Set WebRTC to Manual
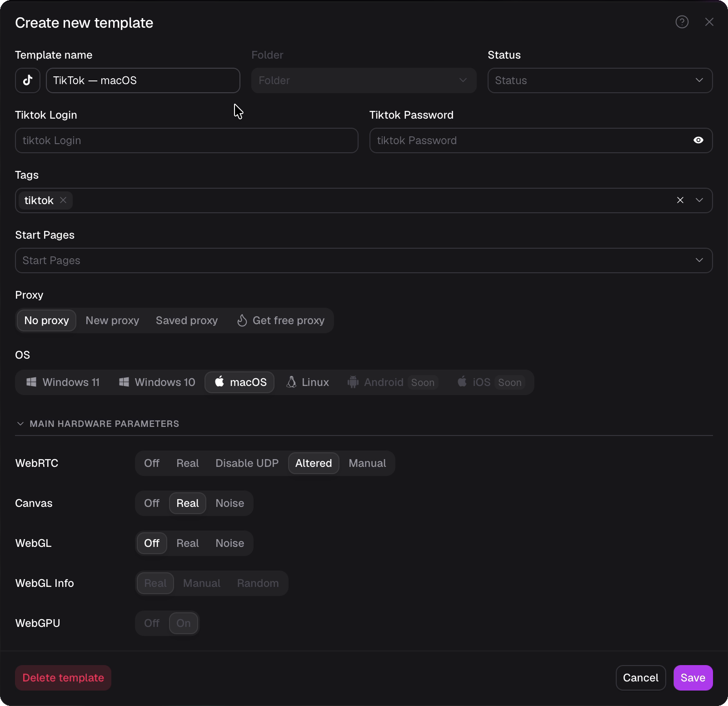This screenshot has height=706, width=728. (x=367, y=463)
